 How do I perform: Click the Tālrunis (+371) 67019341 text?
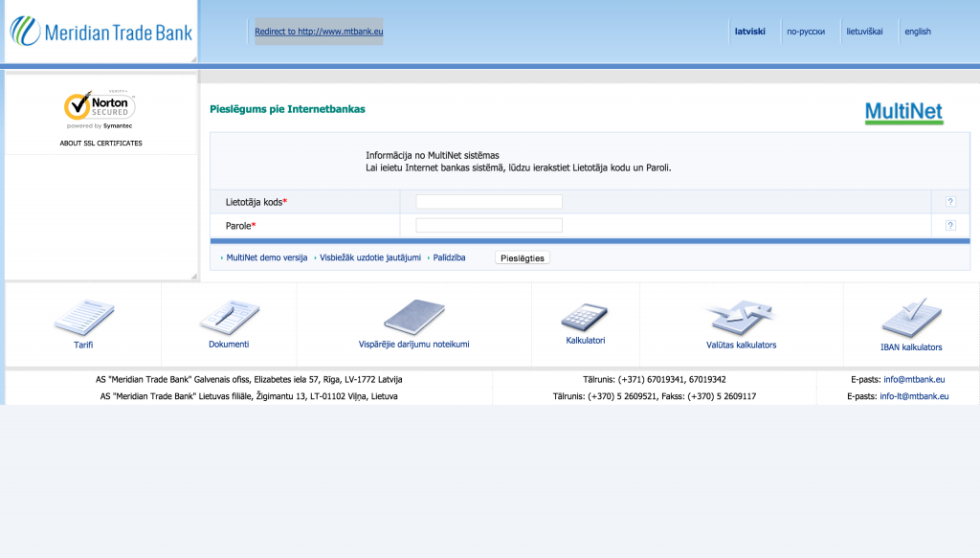tap(655, 379)
